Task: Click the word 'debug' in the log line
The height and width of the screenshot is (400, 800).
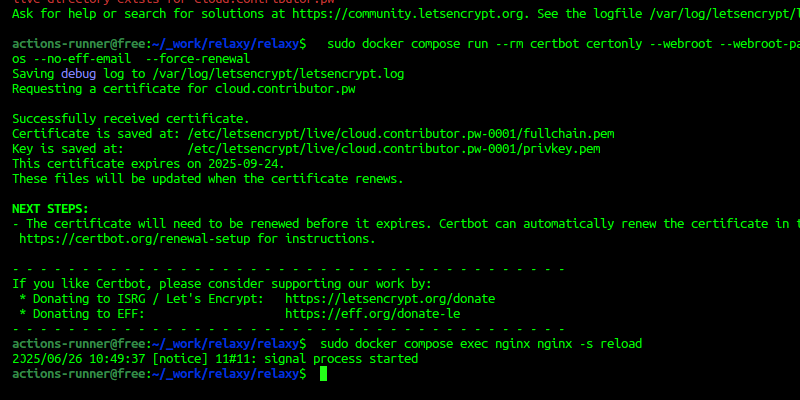Action: tap(79, 74)
